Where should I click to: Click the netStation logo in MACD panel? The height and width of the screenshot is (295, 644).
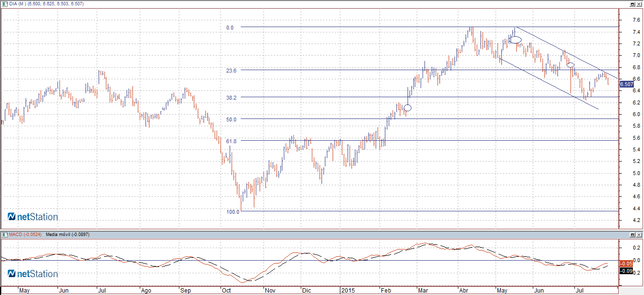[x=33, y=274]
